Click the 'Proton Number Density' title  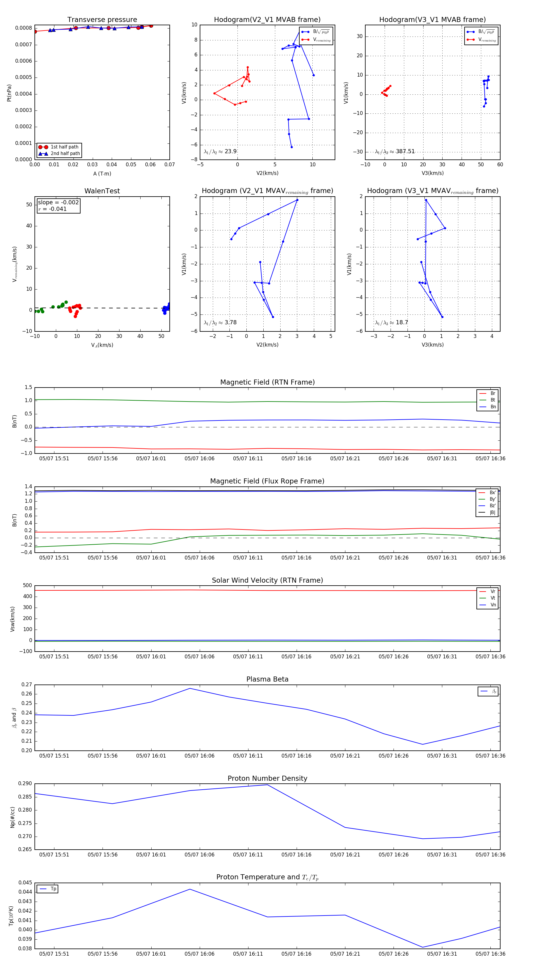pos(267,778)
